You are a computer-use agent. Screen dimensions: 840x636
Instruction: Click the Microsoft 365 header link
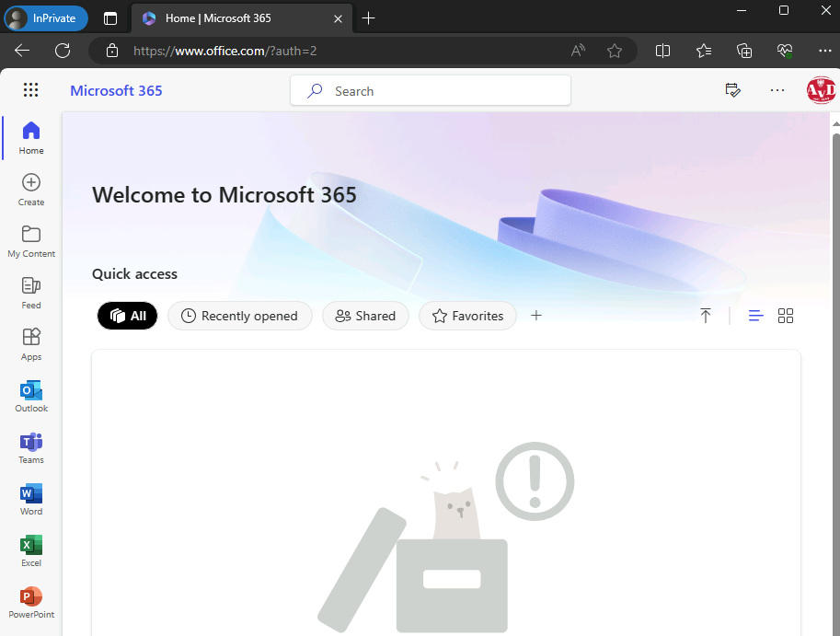coord(116,90)
